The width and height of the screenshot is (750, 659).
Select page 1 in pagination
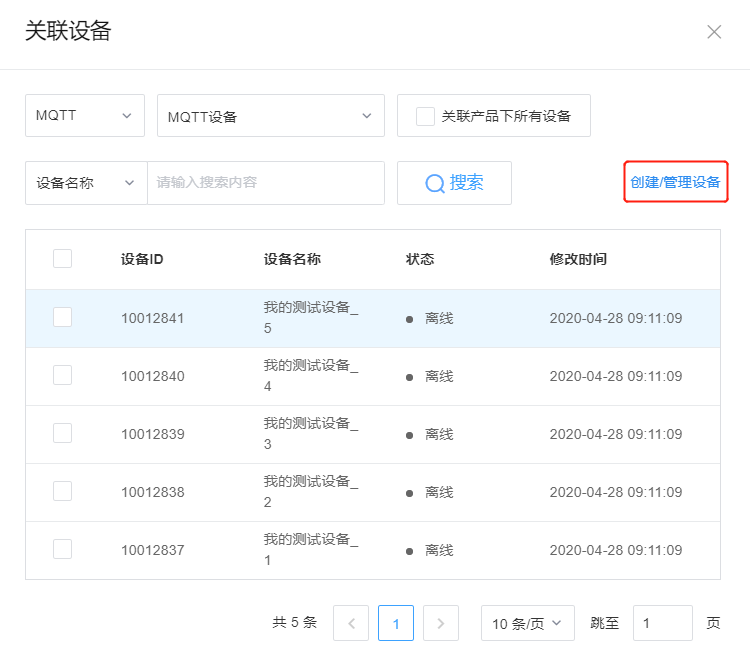(396, 623)
